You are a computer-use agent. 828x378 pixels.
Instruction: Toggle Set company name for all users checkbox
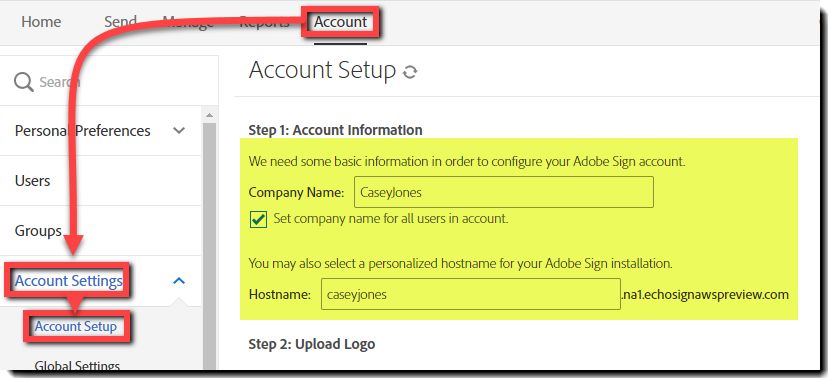click(x=258, y=219)
